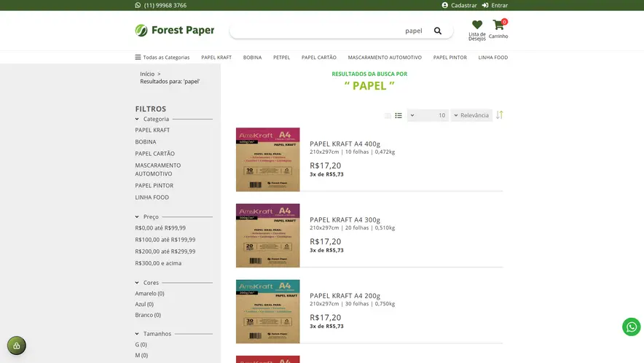Toggle the sort direction arrows icon
Viewport: 644px width, 363px height.
500,115
